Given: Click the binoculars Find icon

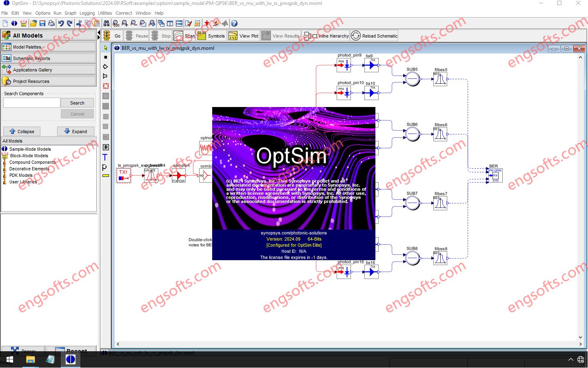Looking at the screenshot, I should [x=107, y=24].
